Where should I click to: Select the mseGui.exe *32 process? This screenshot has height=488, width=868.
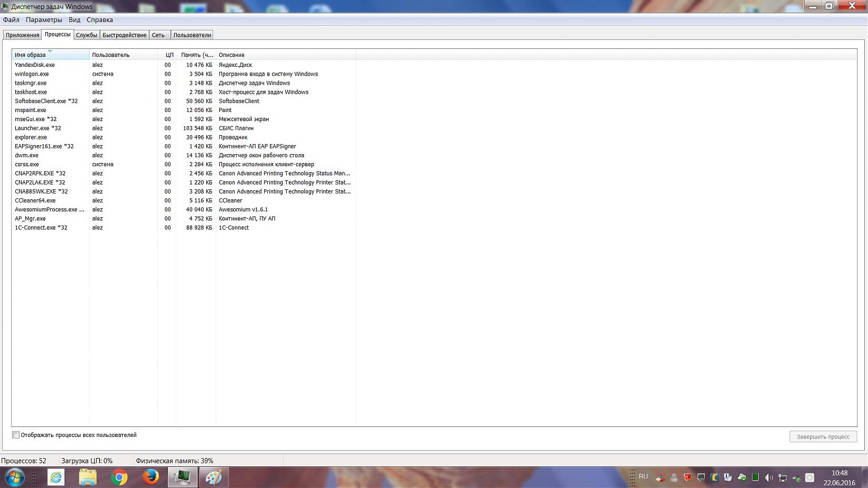click(184, 119)
